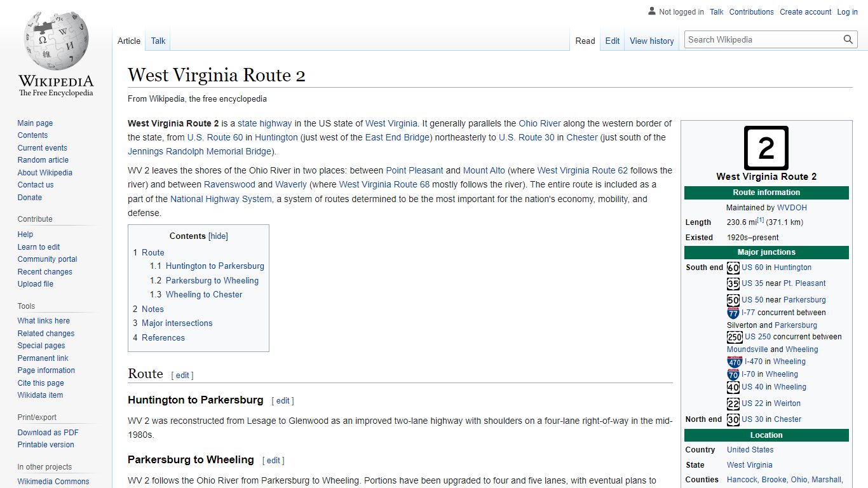Open the user Talk link at top
The image size is (868, 488).
tap(717, 11)
